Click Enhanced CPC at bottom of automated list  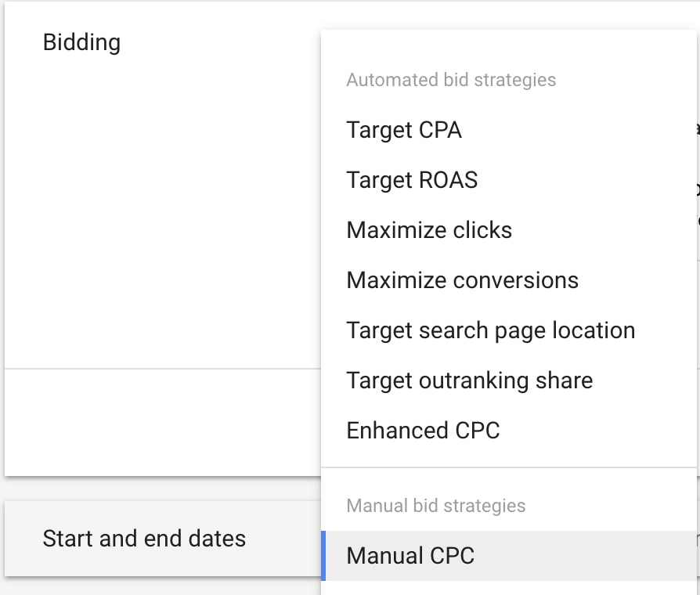[x=423, y=430]
